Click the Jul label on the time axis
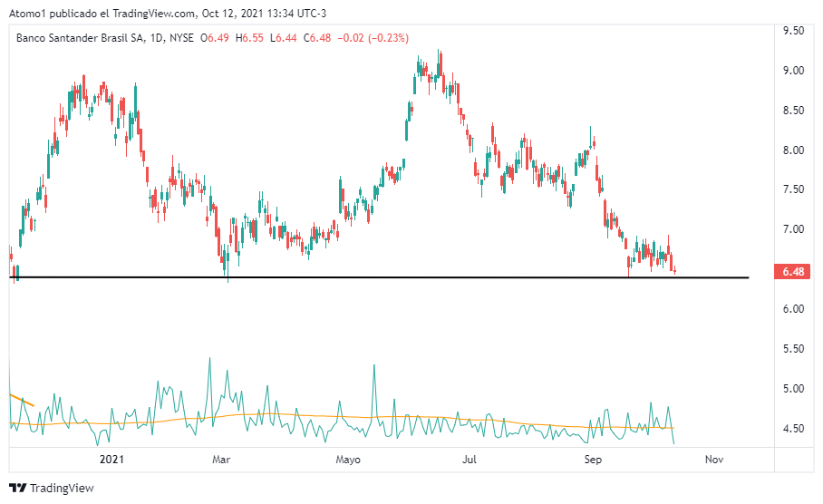Screen dimensions: 823x504 click(471, 460)
